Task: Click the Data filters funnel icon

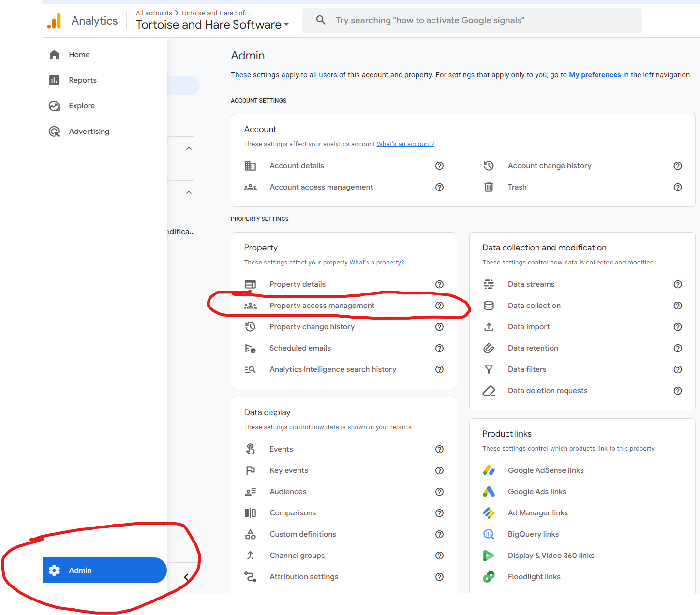Action: pyautogui.click(x=489, y=369)
